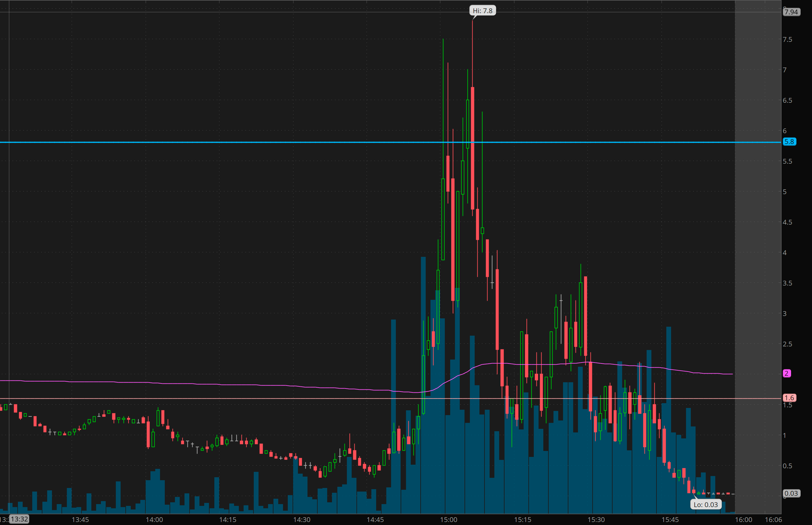Click the pink 1.6 price level tag

[789, 398]
